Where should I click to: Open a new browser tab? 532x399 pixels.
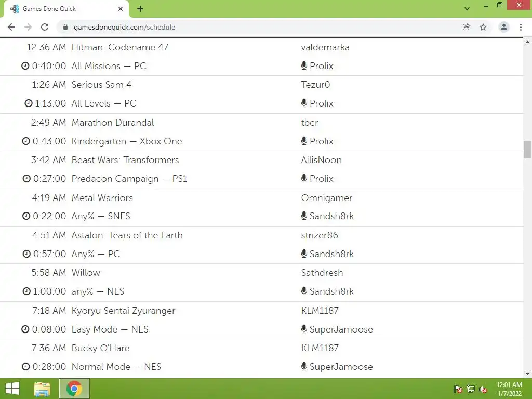[140, 9]
